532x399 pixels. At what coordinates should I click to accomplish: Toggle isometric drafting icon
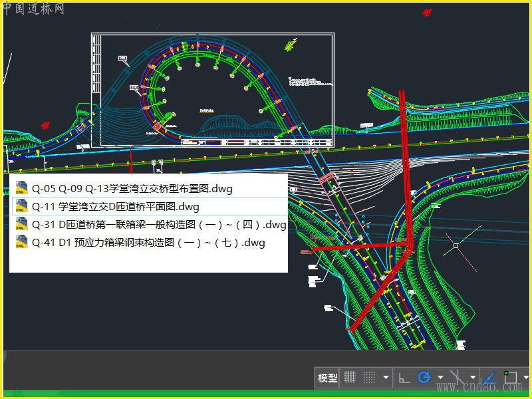click(x=457, y=377)
